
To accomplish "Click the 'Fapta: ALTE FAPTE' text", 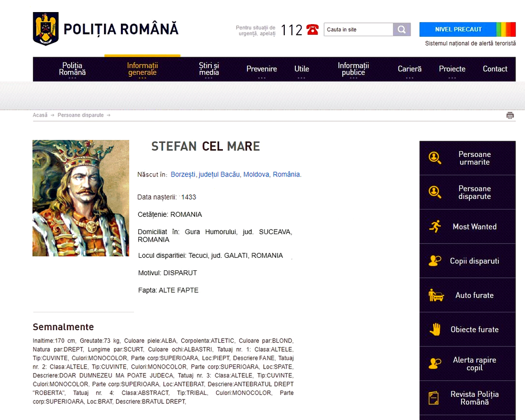I will tap(168, 291).
